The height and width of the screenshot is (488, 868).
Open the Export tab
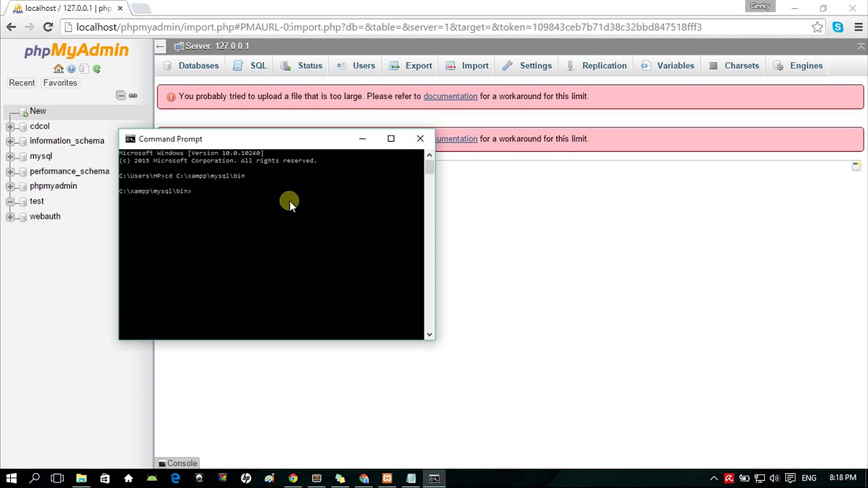pyautogui.click(x=411, y=66)
